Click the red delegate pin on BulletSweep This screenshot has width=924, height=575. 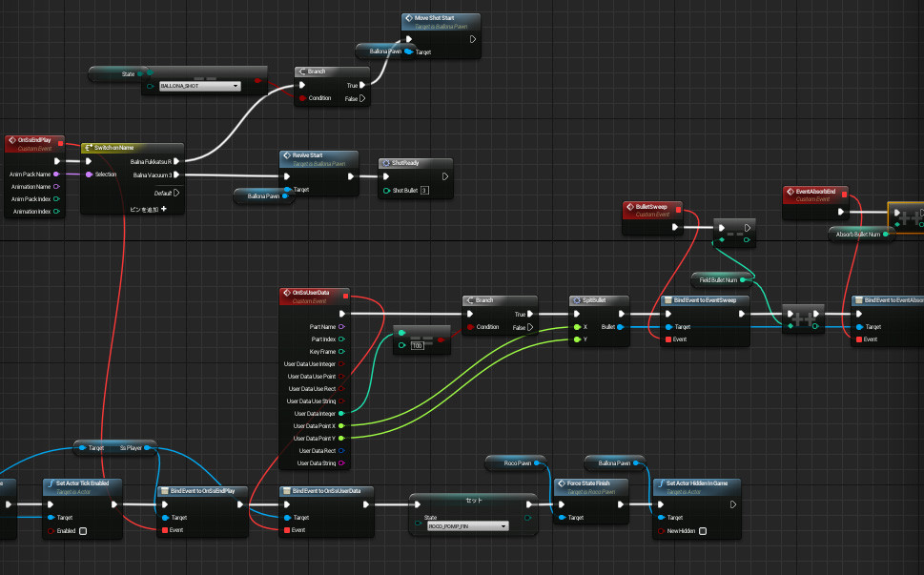point(678,210)
